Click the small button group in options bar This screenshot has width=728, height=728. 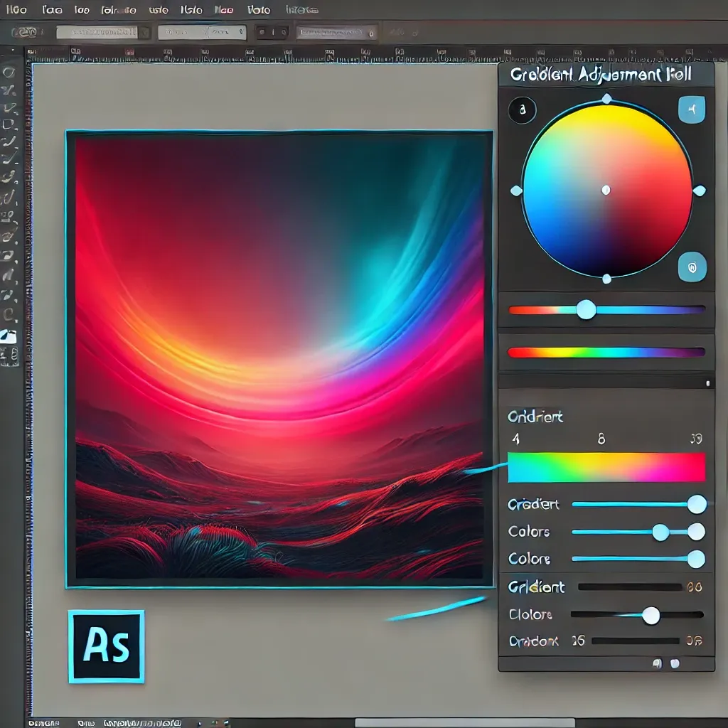click(270, 32)
